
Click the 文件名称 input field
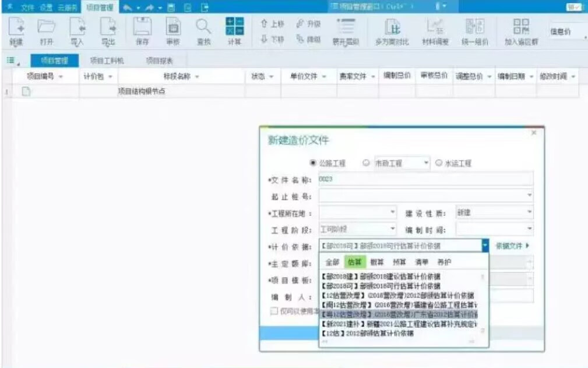425,179
